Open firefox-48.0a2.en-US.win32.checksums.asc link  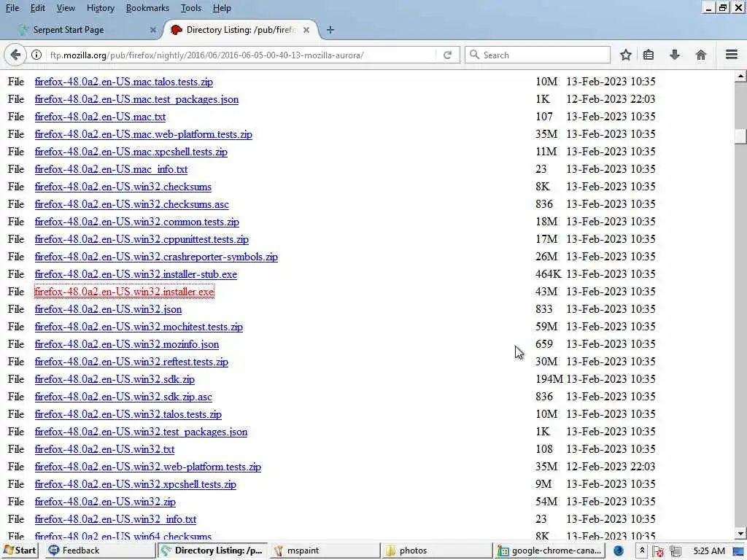[131, 204]
